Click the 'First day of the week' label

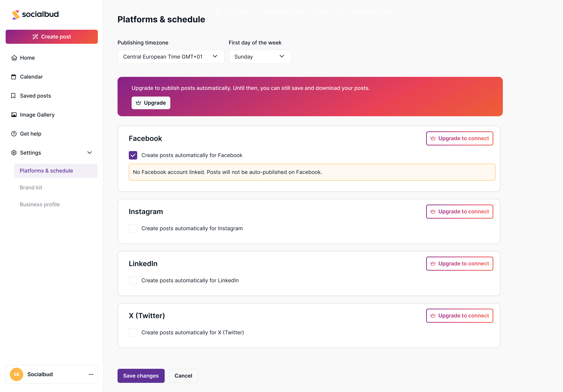(x=255, y=43)
